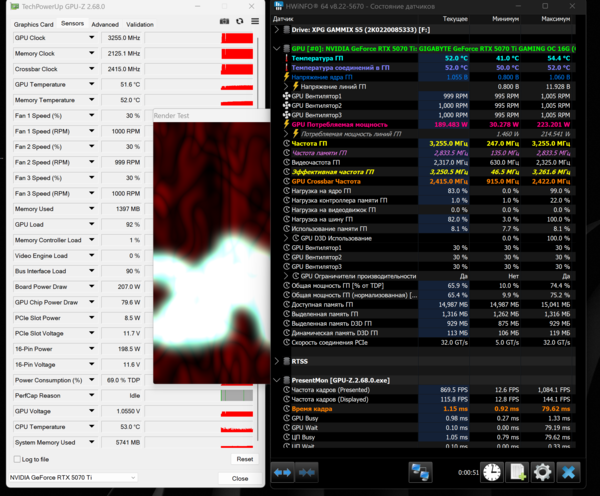The width and height of the screenshot is (600, 496).
Task: Click the GPU clock frequency row icon
Action: point(286,144)
